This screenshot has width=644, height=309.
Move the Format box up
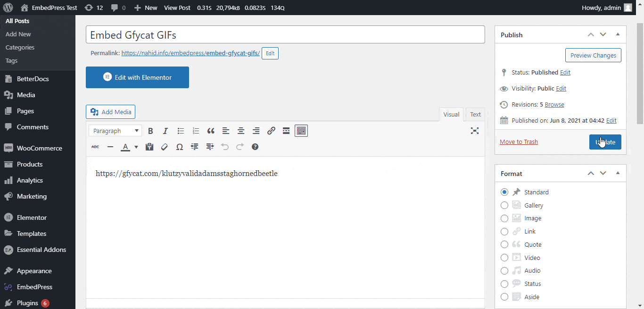(591, 173)
